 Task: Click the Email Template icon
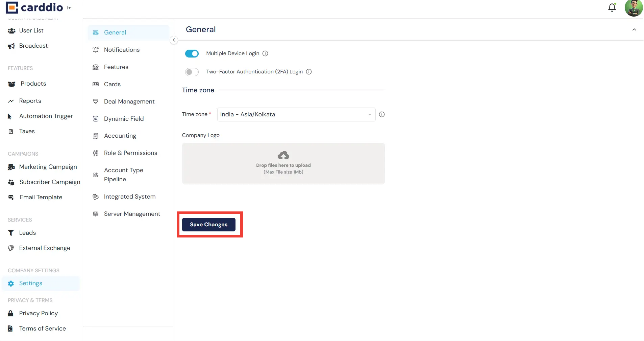click(11, 197)
